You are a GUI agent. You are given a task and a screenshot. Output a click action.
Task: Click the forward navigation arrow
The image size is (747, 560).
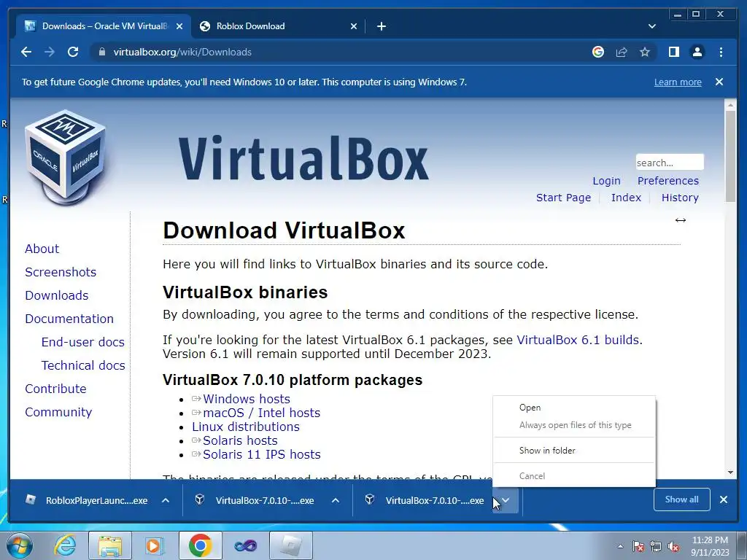coord(50,52)
